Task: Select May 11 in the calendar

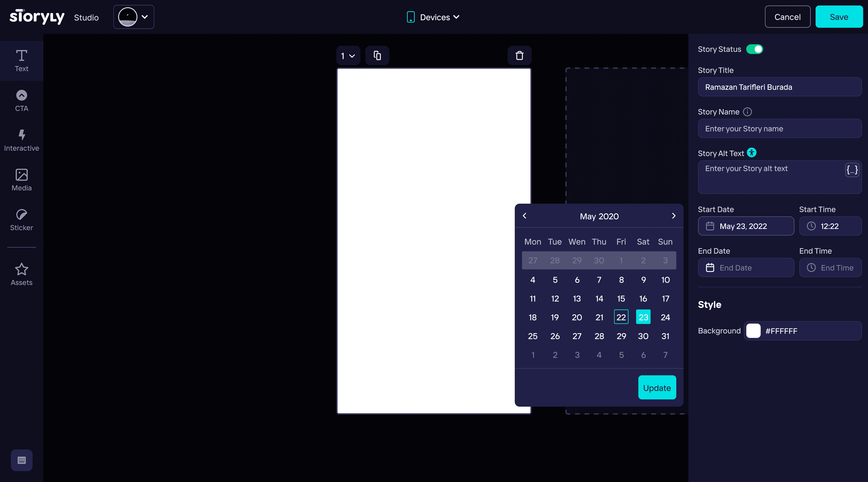Action: pyautogui.click(x=533, y=298)
